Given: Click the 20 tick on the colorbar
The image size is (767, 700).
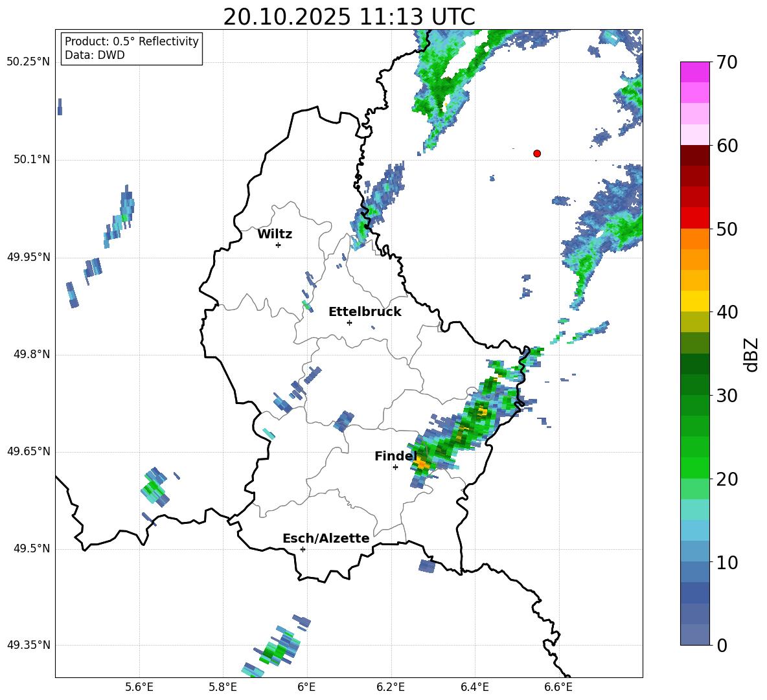Looking at the screenshot, I should coord(727,479).
